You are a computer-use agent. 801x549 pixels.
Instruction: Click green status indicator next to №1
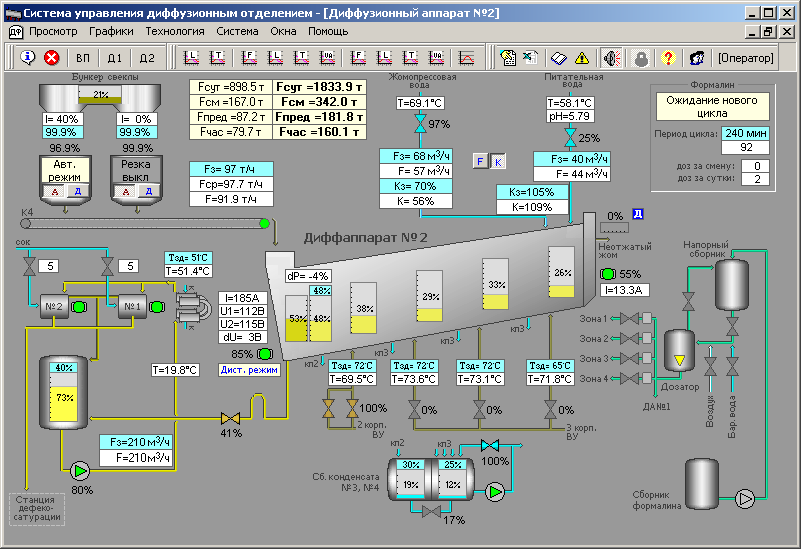(157, 307)
